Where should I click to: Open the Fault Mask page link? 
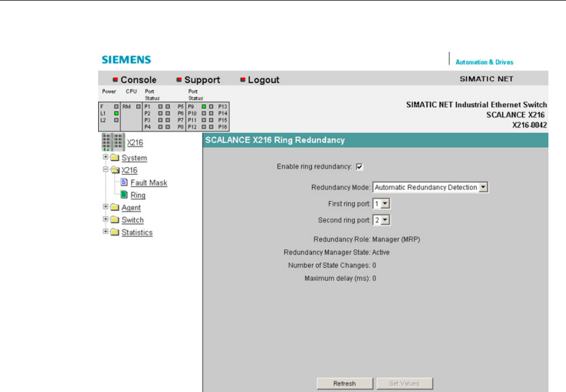149,183
